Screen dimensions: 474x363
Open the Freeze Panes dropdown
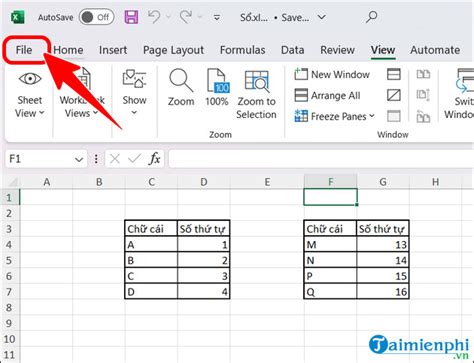tap(334, 116)
